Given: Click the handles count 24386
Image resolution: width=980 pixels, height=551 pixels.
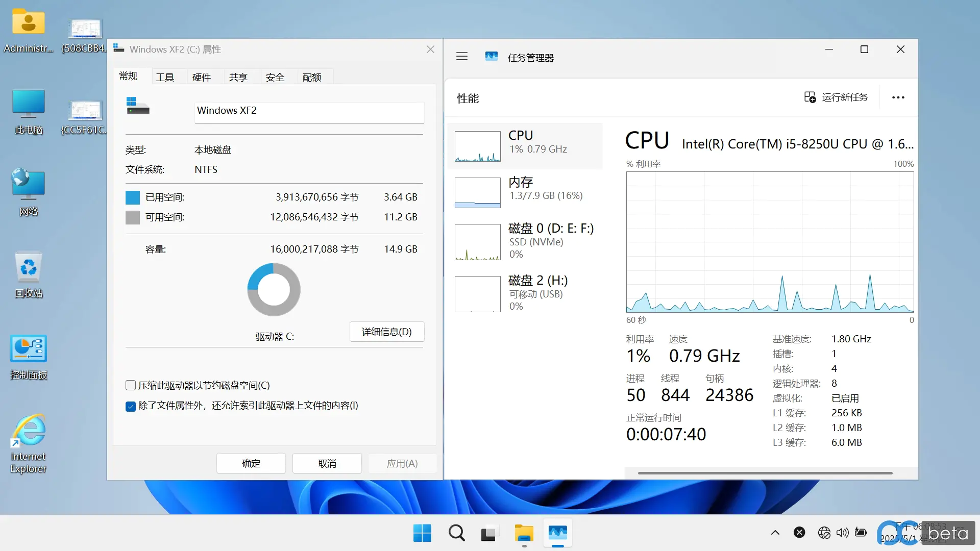Looking at the screenshot, I should pyautogui.click(x=729, y=395).
